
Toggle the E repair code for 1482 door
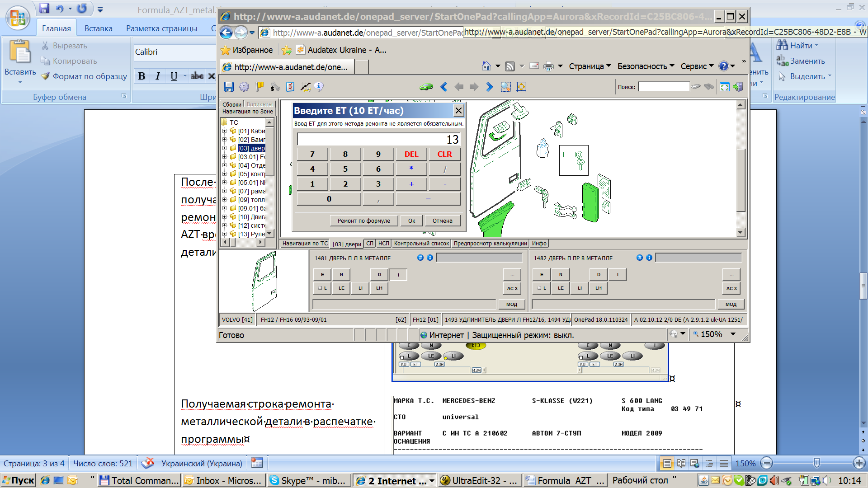click(x=542, y=274)
